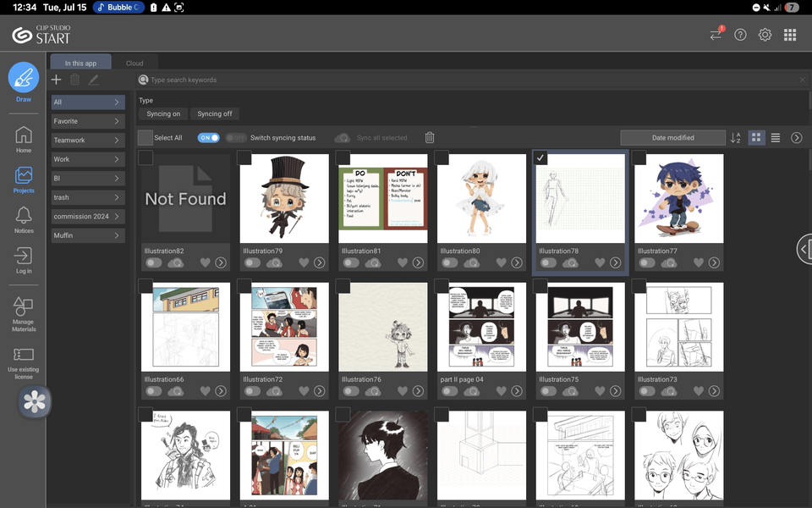Check the Illustration77 checkbox
This screenshot has height=508, width=812.
coord(639,157)
